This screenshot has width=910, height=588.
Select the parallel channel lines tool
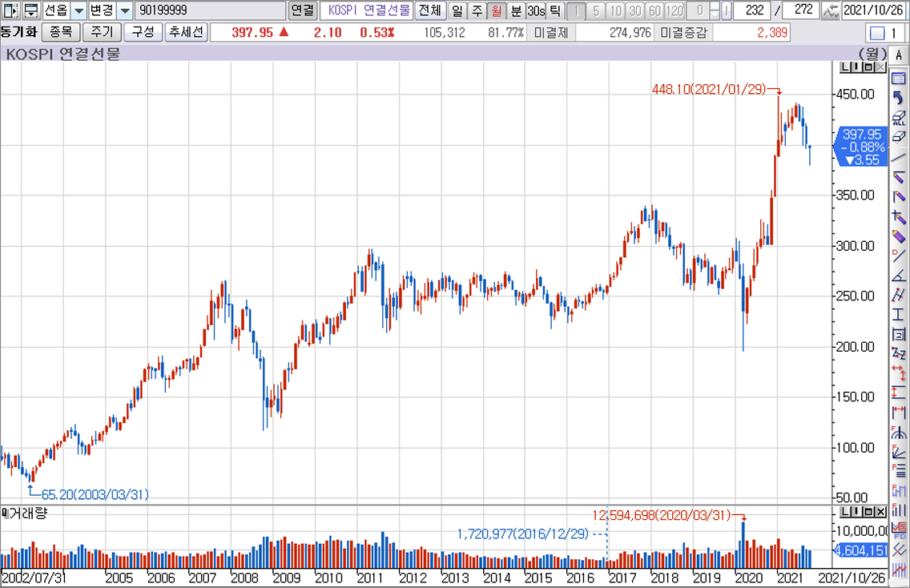tap(899, 295)
